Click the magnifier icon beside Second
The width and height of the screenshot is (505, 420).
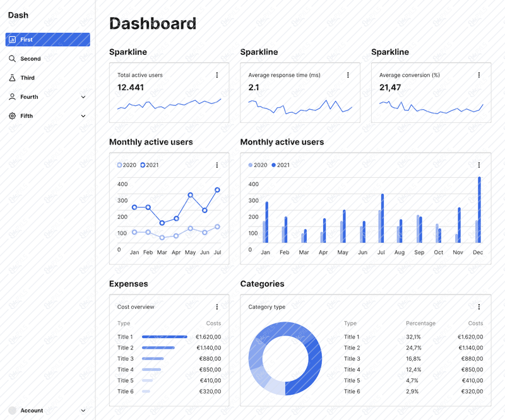click(12, 59)
